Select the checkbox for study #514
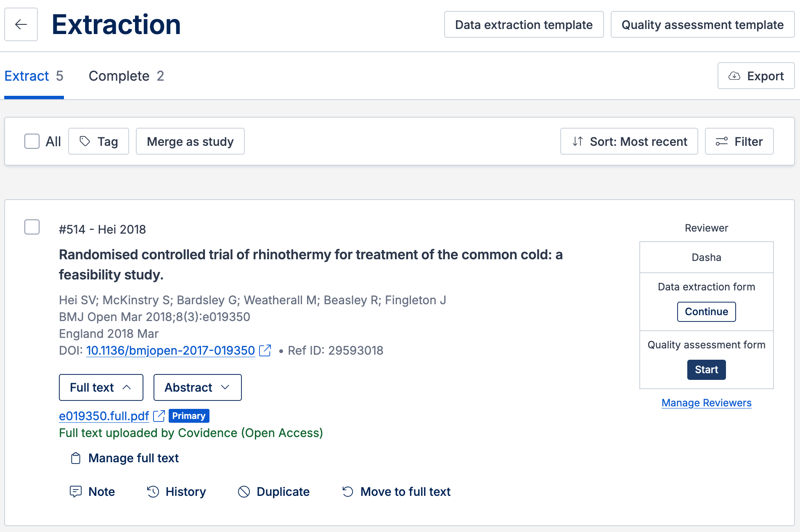This screenshot has height=532, width=800. coord(32,227)
